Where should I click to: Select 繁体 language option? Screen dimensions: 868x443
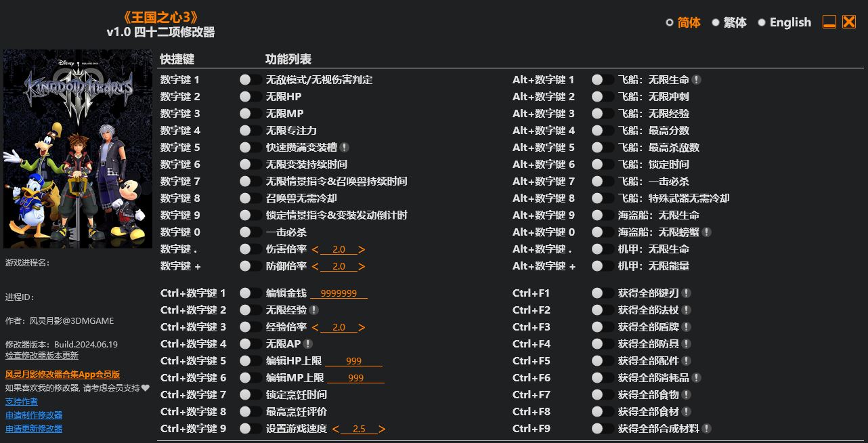[729, 22]
